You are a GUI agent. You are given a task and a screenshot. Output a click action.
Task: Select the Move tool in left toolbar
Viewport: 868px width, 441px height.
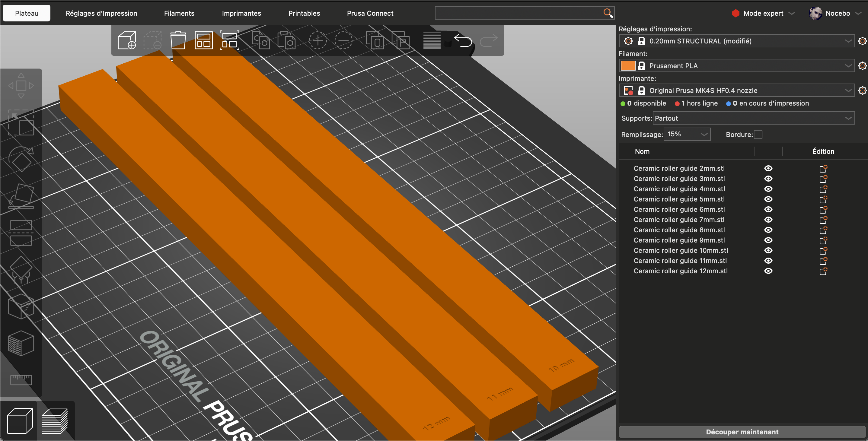pos(21,86)
